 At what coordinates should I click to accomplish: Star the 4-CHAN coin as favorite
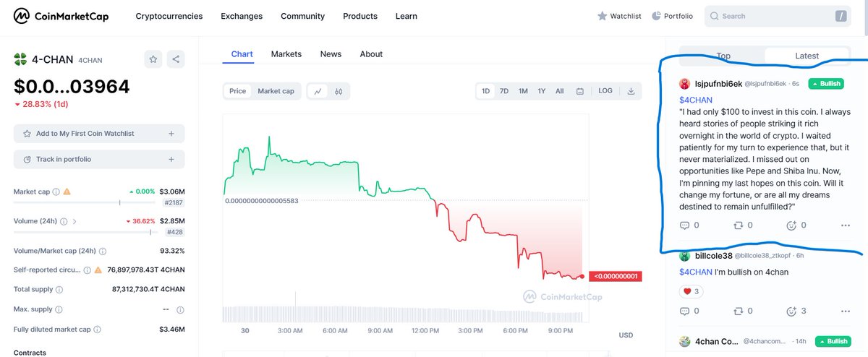153,59
